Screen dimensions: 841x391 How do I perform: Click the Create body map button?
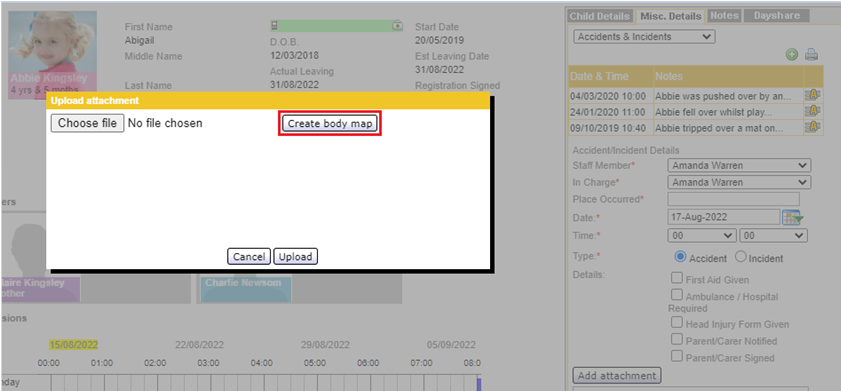(330, 124)
